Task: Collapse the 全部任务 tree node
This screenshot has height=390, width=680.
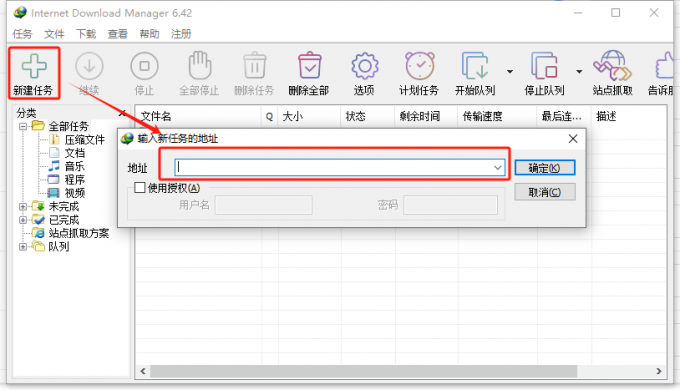Action: click(23, 126)
